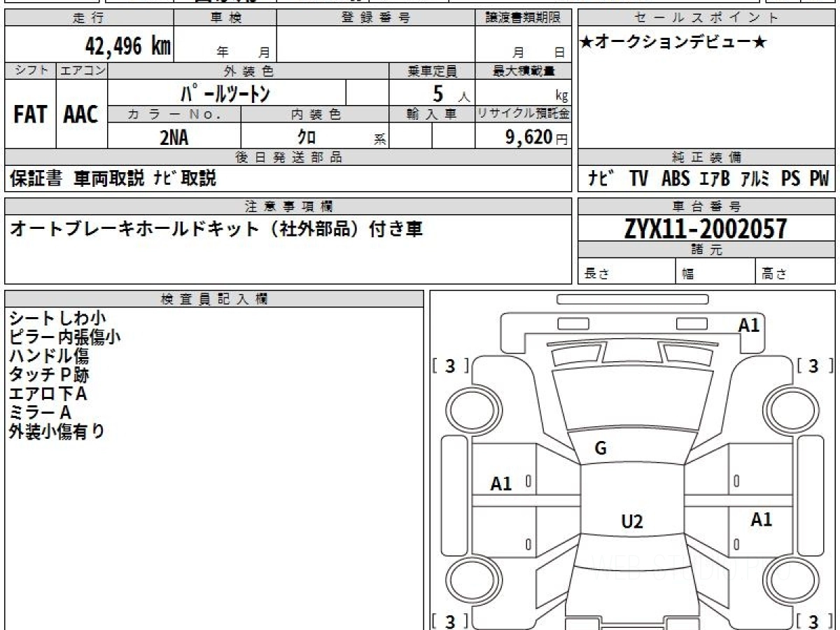The image size is (840, 630).
Task: Click the inspector note ミラーA
Action: click(40, 413)
